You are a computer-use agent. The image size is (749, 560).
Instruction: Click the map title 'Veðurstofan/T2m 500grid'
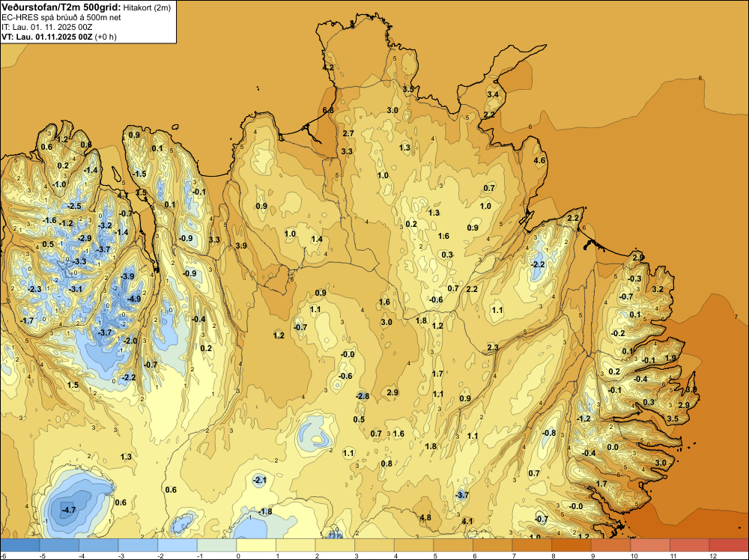pyautogui.click(x=61, y=7)
